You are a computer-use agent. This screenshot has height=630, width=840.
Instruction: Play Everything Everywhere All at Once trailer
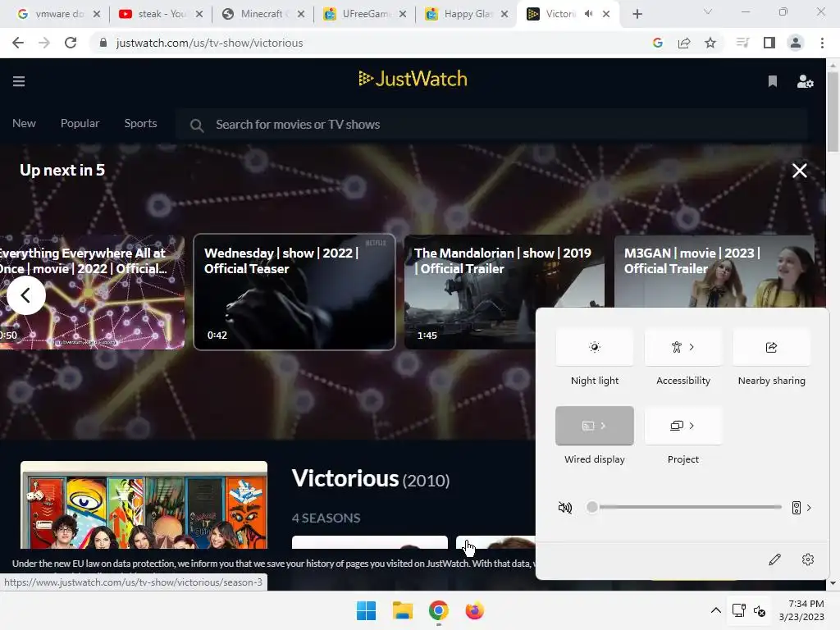92,292
